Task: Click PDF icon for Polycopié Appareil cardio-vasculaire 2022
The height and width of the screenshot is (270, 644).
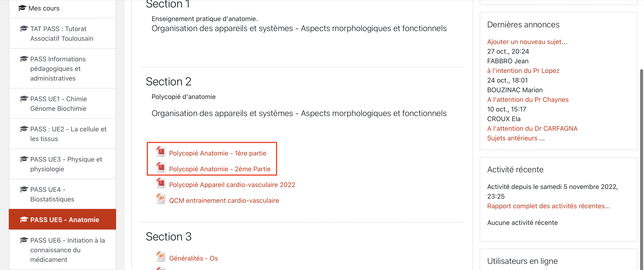Action: coord(161,183)
